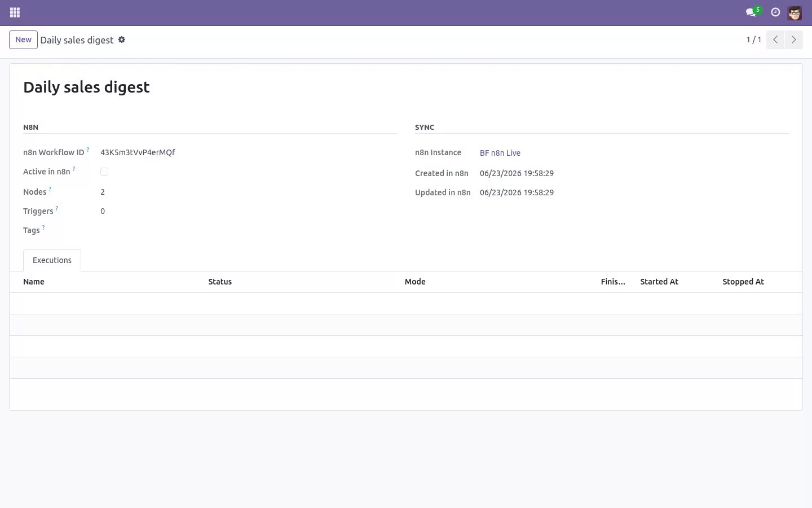Show help tooltip for Tags
The height and width of the screenshot is (508, 812).
(x=43, y=228)
